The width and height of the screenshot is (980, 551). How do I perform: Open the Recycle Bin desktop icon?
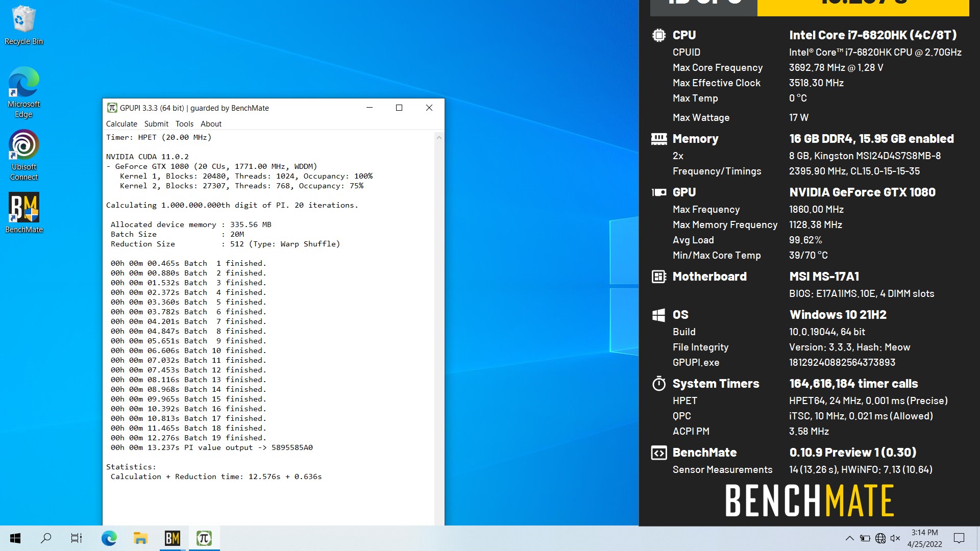tap(23, 26)
